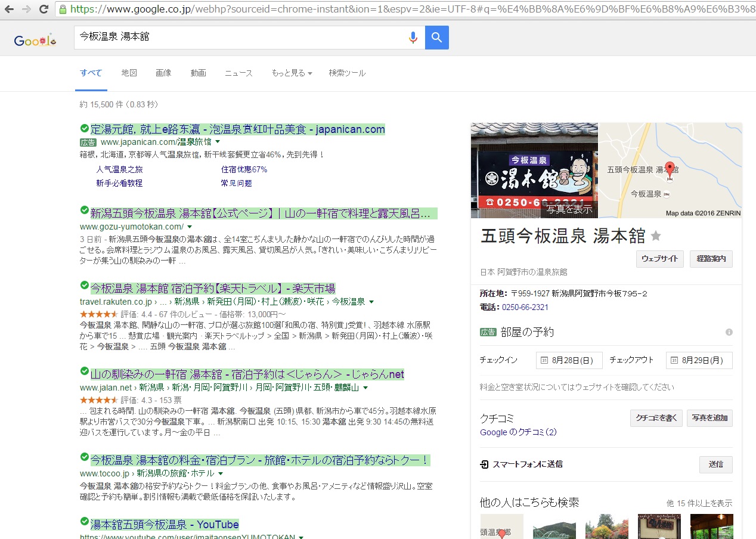Click the 五頭今板温泉 湯本館 panel title
The image size is (756, 539).
(x=563, y=236)
